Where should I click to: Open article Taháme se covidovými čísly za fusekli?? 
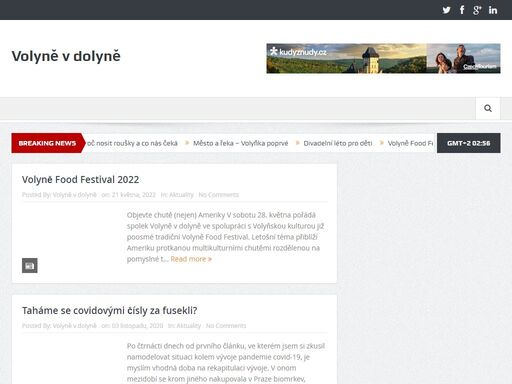[110, 311]
